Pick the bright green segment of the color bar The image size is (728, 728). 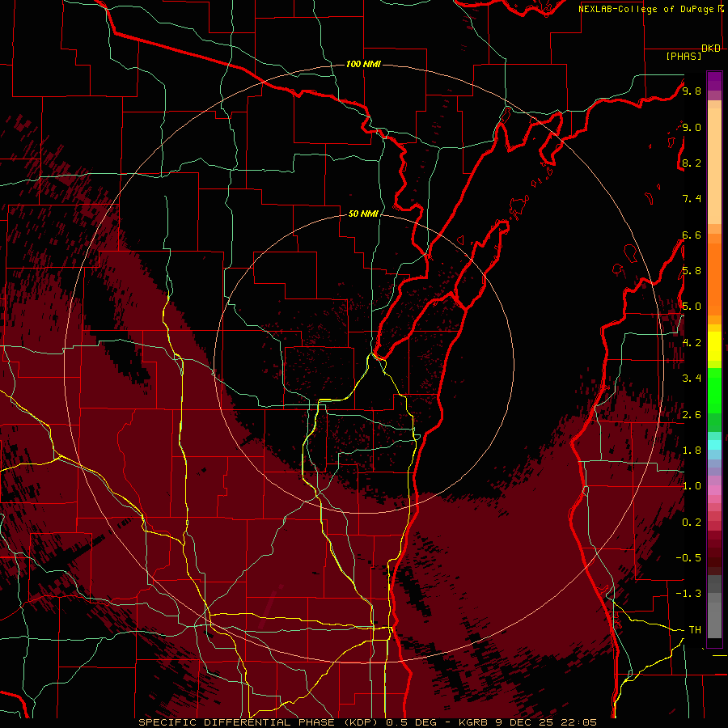(x=714, y=390)
